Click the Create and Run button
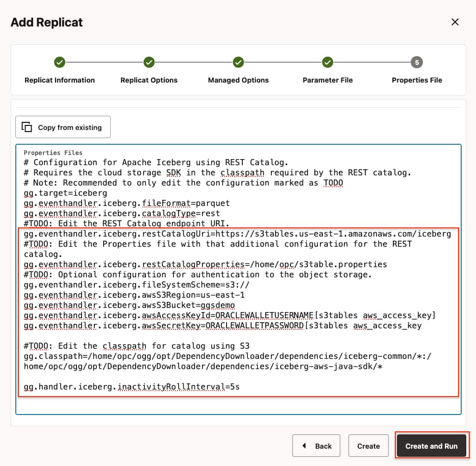This screenshot has height=466, width=476. coord(431,446)
